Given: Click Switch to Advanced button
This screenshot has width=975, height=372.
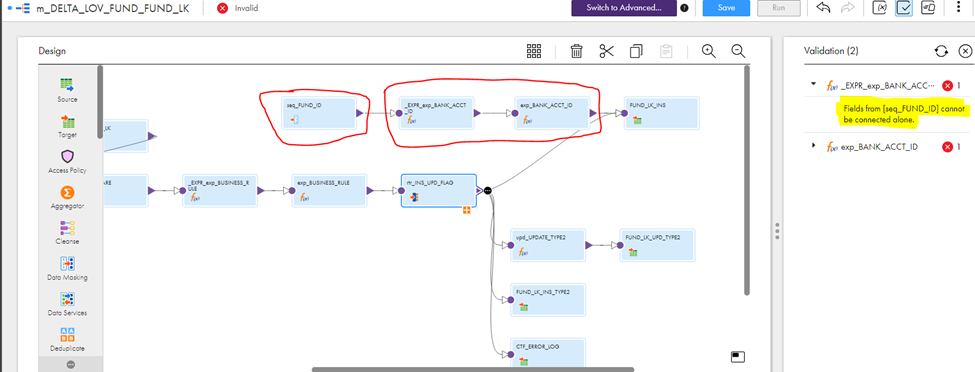Looking at the screenshot, I should (624, 8).
